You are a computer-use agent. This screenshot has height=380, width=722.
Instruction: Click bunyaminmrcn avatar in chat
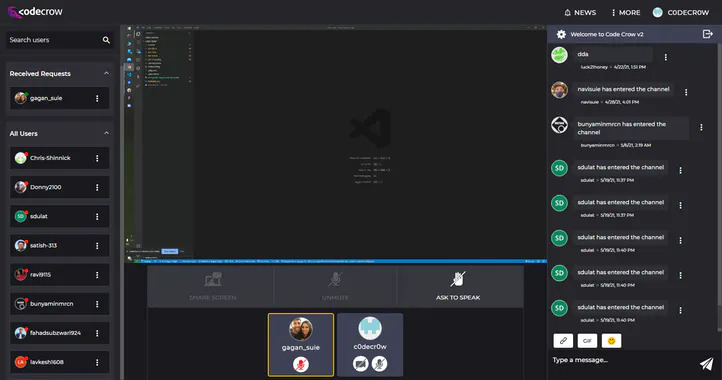click(x=559, y=125)
